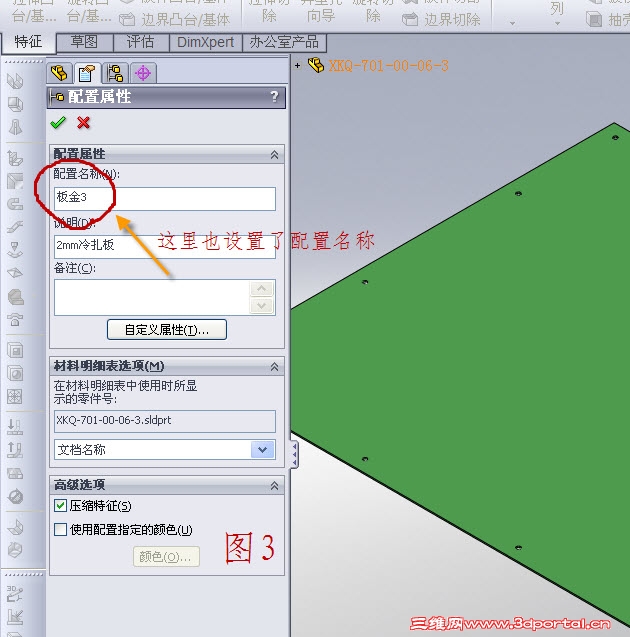630x637 pixels.
Task: Choose the Cross-Break tool
Action: click(15, 273)
